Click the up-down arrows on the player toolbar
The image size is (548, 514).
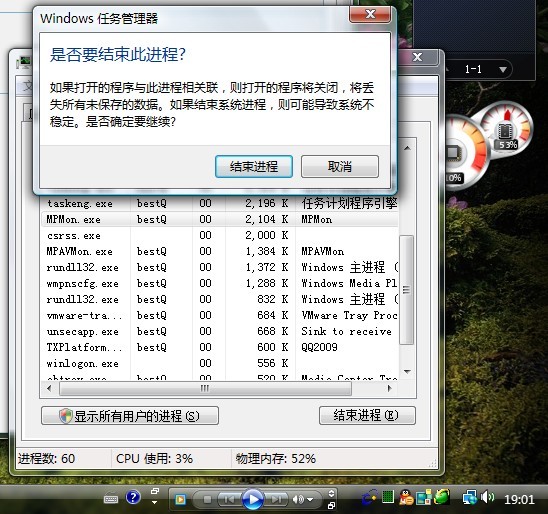(331, 493)
